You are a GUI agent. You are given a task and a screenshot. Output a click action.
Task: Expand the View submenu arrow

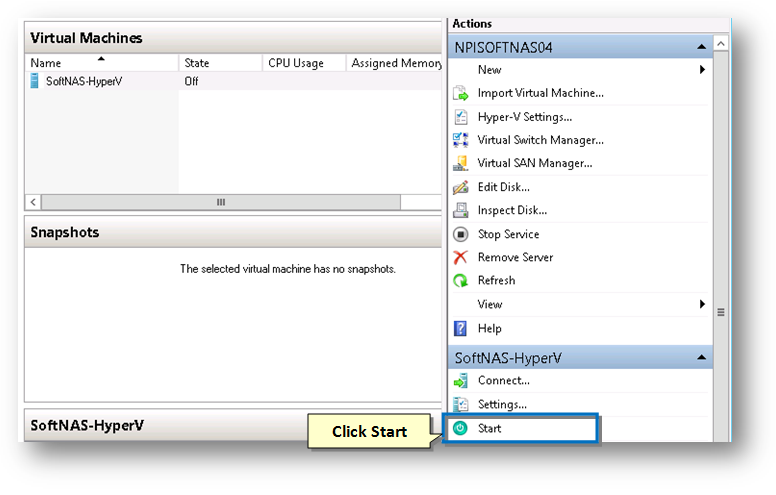click(702, 304)
